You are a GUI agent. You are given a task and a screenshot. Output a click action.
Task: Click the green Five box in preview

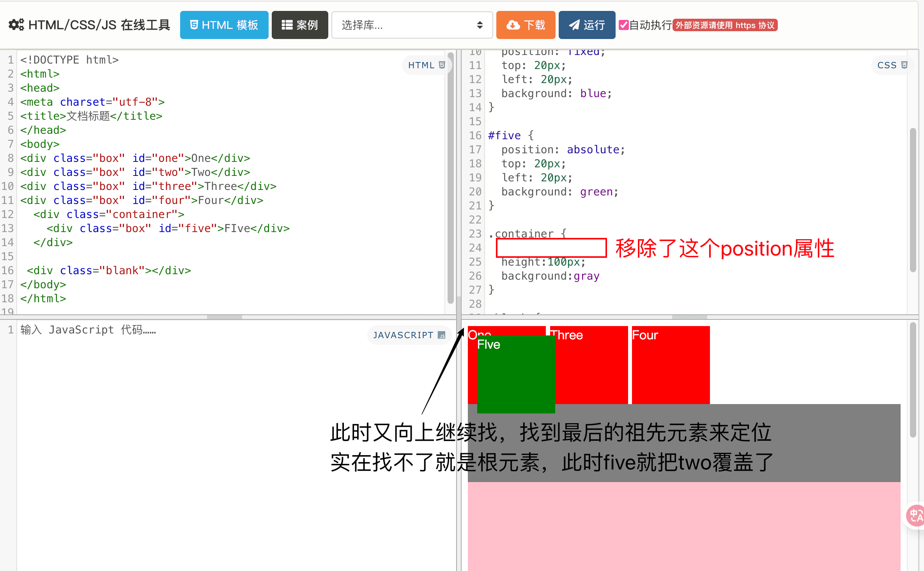516,374
